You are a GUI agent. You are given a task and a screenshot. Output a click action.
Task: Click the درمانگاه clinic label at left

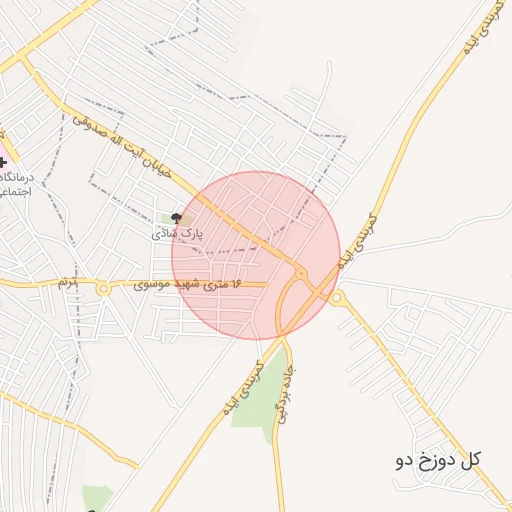[x=17, y=184]
